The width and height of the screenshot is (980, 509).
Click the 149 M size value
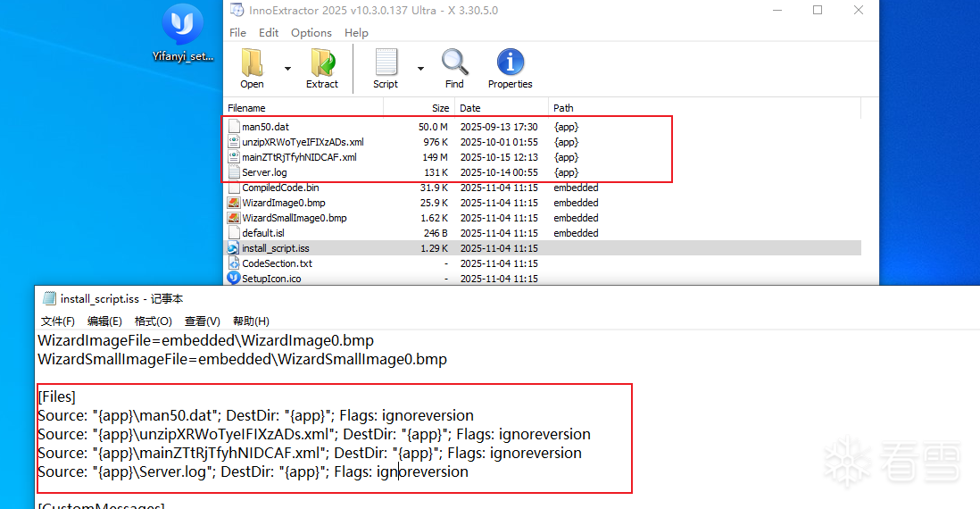[x=435, y=157]
